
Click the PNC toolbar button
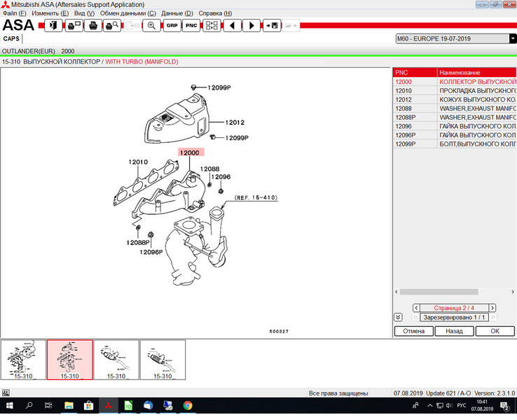[191, 25]
